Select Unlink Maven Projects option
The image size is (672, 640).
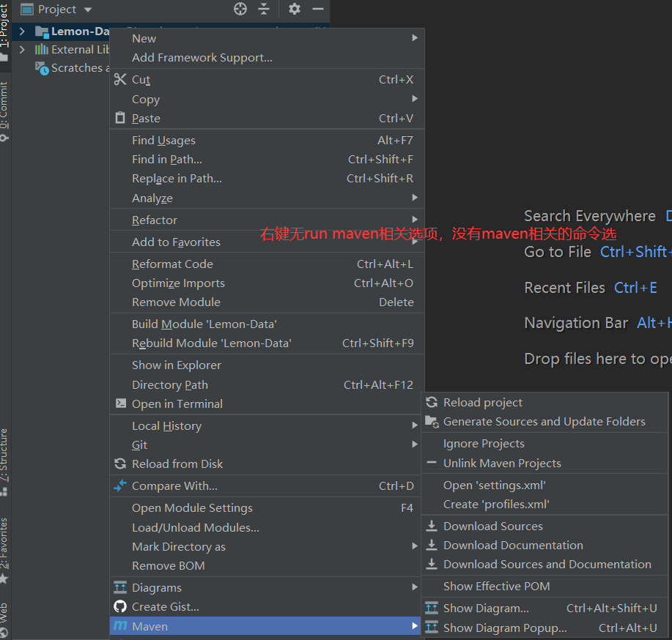[x=502, y=463]
